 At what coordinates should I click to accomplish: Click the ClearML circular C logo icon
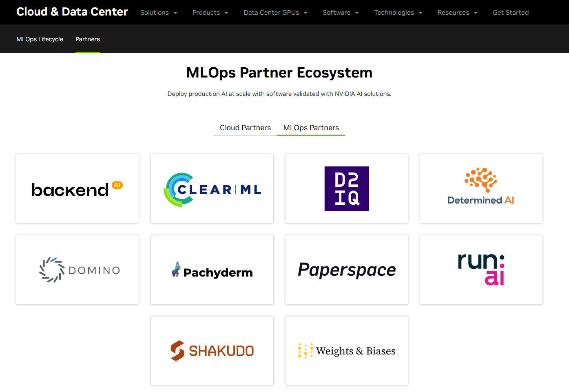178,190
